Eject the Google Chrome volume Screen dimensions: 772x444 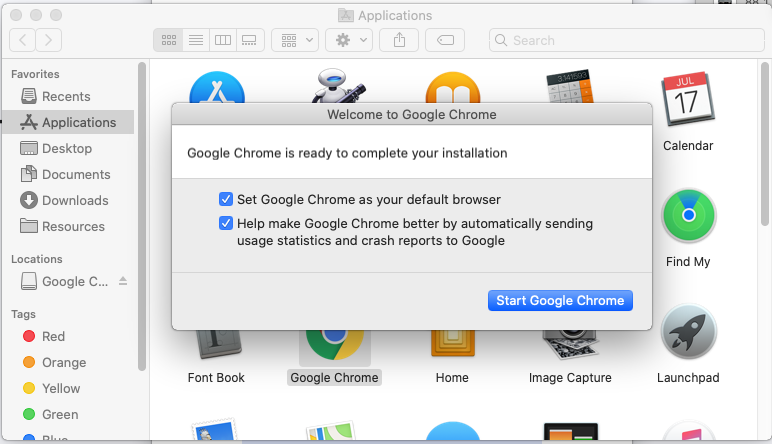click(123, 281)
